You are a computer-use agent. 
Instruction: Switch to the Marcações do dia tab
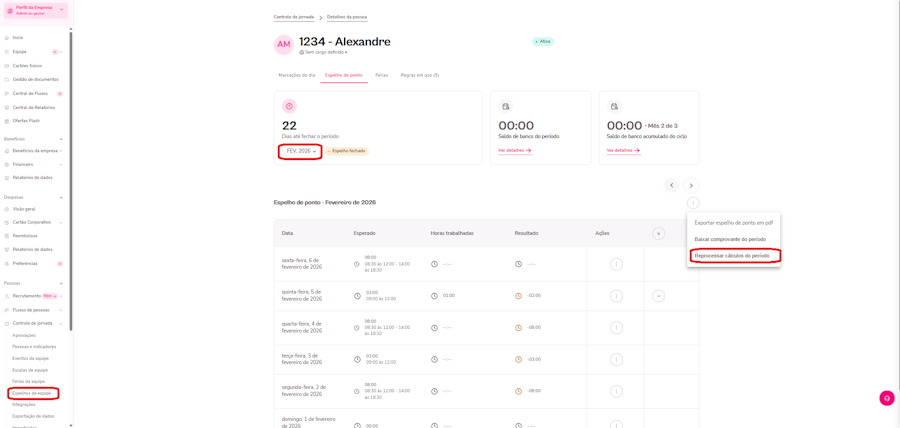[x=297, y=75]
